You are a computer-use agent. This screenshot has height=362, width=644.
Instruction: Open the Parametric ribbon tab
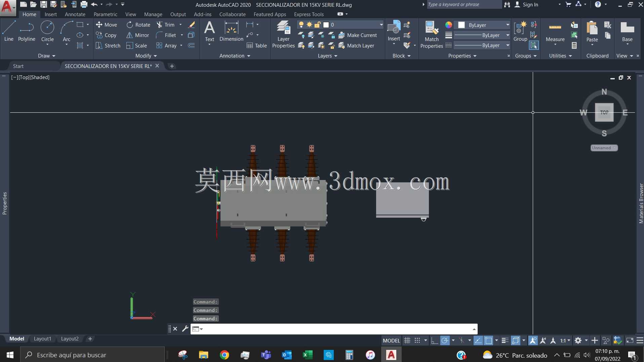tap(106, 14)
